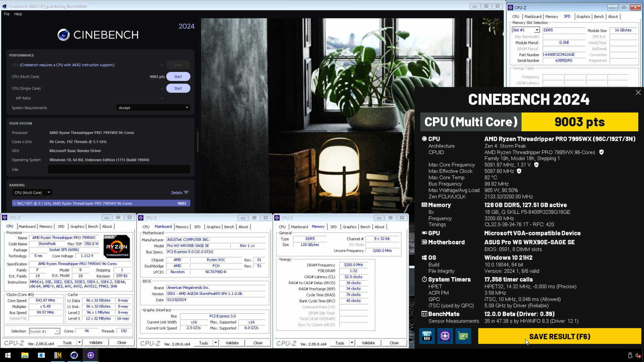Click the Max TDP value 350.0 W

[x=92, y=244]
